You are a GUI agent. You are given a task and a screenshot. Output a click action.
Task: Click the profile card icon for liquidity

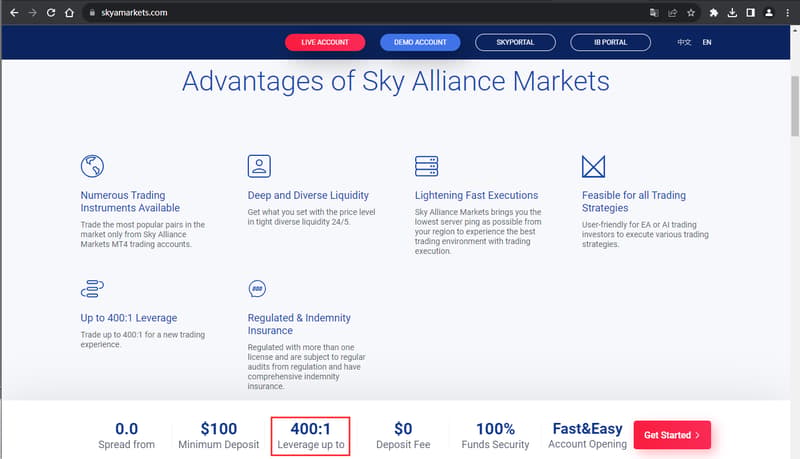[259, 166]
